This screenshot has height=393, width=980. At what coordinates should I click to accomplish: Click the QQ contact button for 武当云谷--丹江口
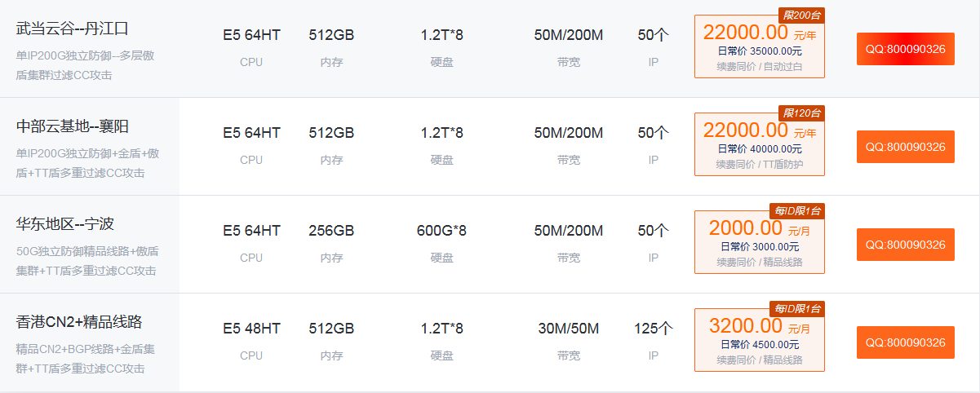[905, 49]
